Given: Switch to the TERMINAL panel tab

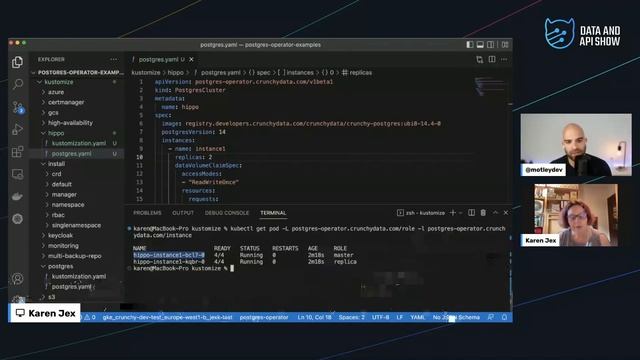Looking at the screenshot, I should point(273,213).
